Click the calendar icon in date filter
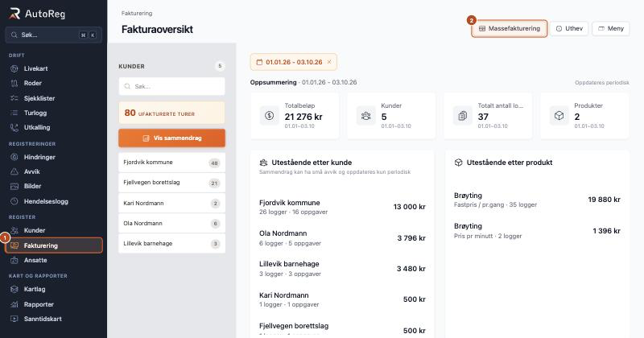This screenshot has height=338, width=644. (259, 62)
